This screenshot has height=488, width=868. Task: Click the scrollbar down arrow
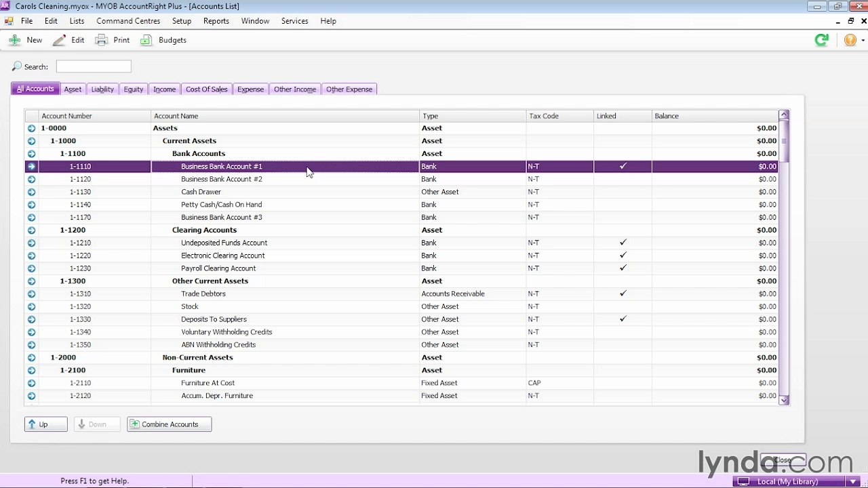[x=784, y=401]
